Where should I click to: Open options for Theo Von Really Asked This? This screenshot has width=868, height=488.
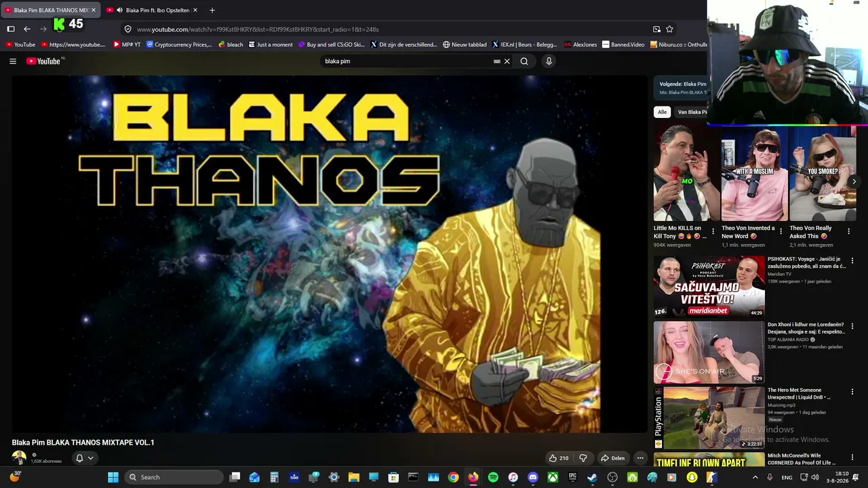pyautogui.click(x=848, y=232)
